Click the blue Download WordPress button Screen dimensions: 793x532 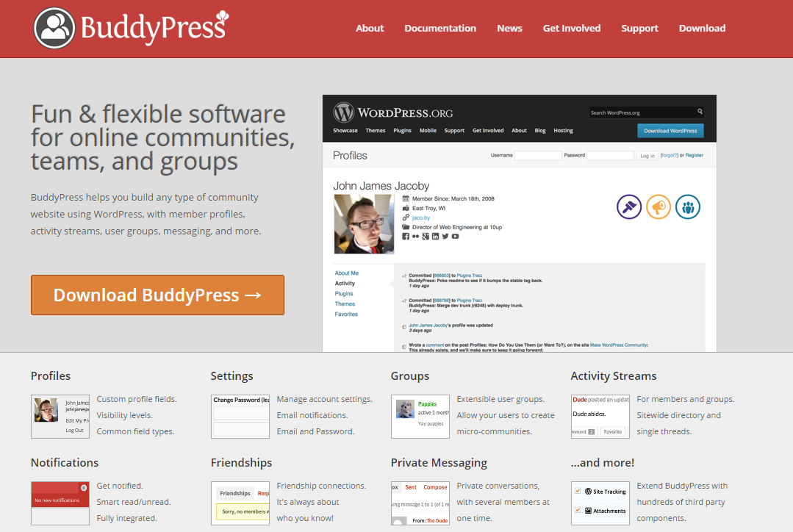pos(670,131)
